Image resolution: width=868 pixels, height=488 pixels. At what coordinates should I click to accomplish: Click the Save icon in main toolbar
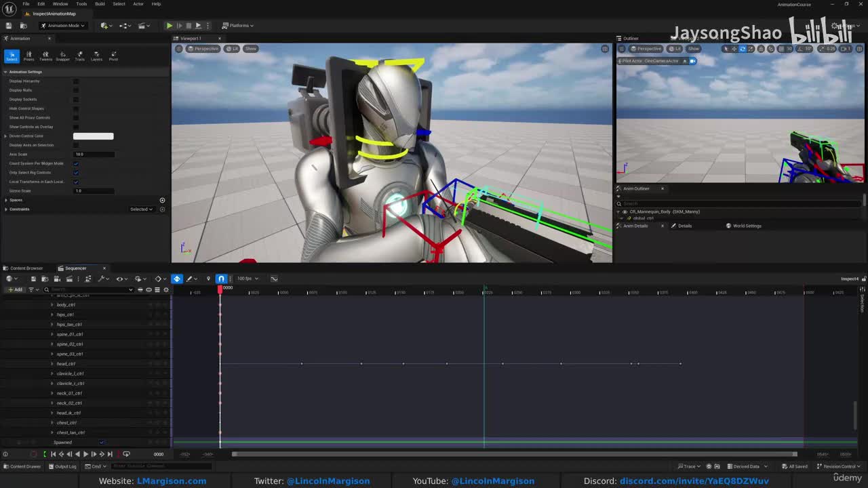8,26
